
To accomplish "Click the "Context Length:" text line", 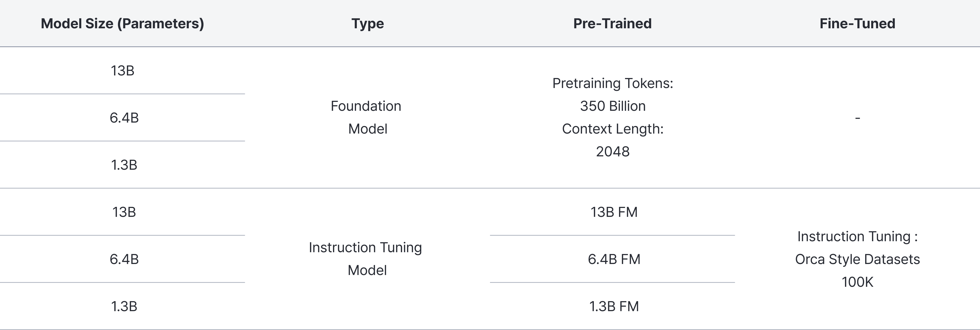I will tap(612, 129).
